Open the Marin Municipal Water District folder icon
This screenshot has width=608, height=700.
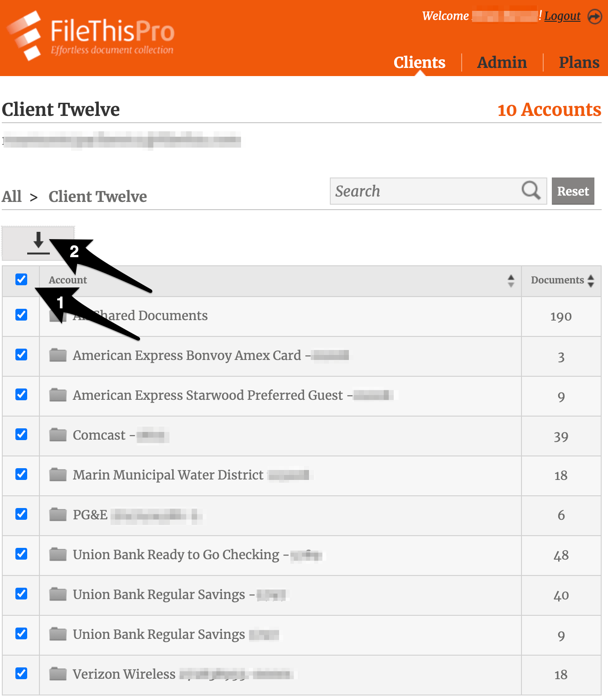tap(58, 475)
